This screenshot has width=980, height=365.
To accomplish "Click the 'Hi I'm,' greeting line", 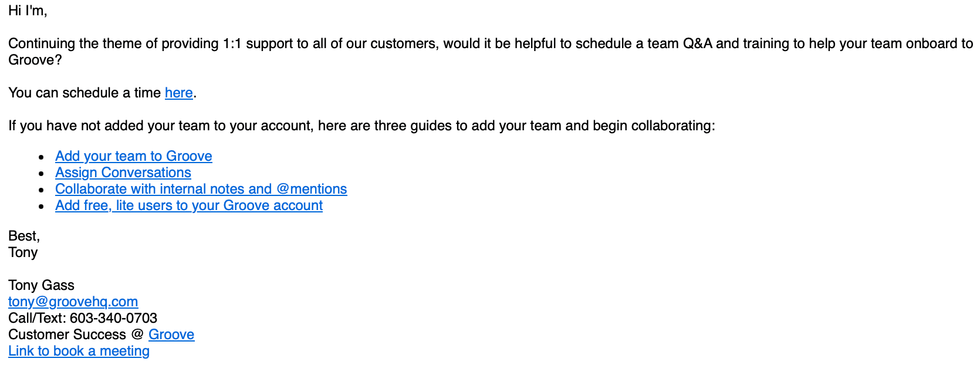I will coord(28,11).
